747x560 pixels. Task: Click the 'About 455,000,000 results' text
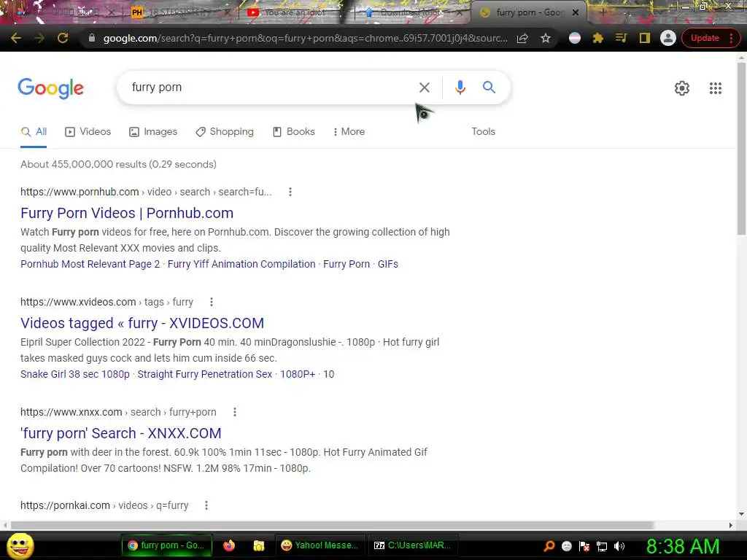coord(83,164)
